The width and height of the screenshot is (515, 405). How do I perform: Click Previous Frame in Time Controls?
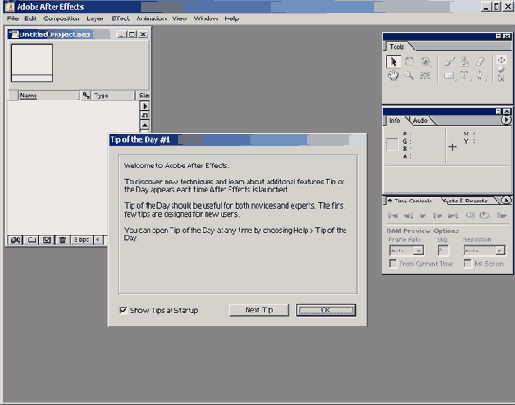[408, 216]
